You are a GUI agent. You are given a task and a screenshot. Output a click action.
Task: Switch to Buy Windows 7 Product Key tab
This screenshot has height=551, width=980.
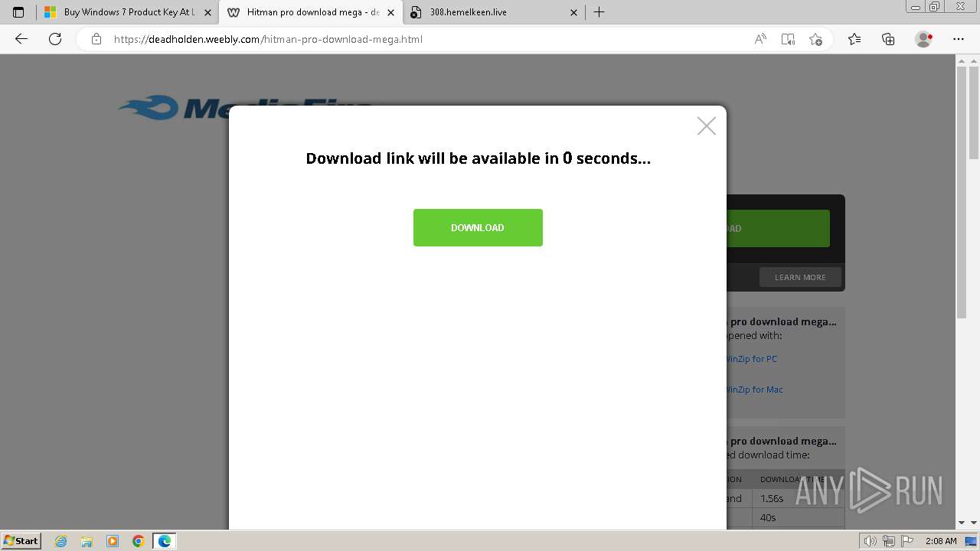coord(127,12)
